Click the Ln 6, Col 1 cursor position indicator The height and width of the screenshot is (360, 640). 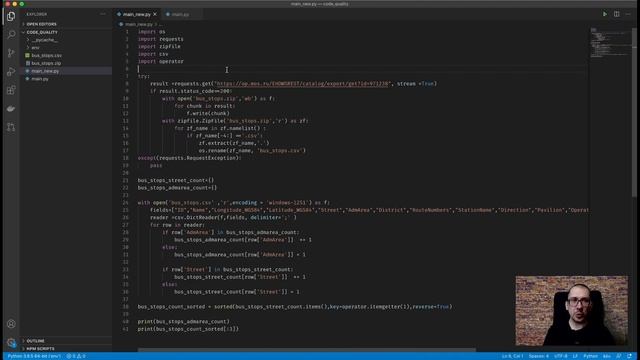coord(513,356)
